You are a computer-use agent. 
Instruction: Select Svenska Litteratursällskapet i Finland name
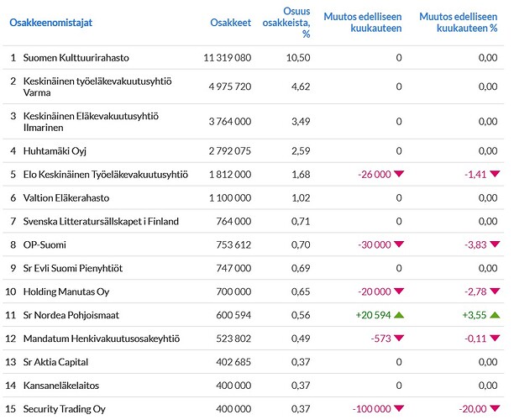click(101, 221)
